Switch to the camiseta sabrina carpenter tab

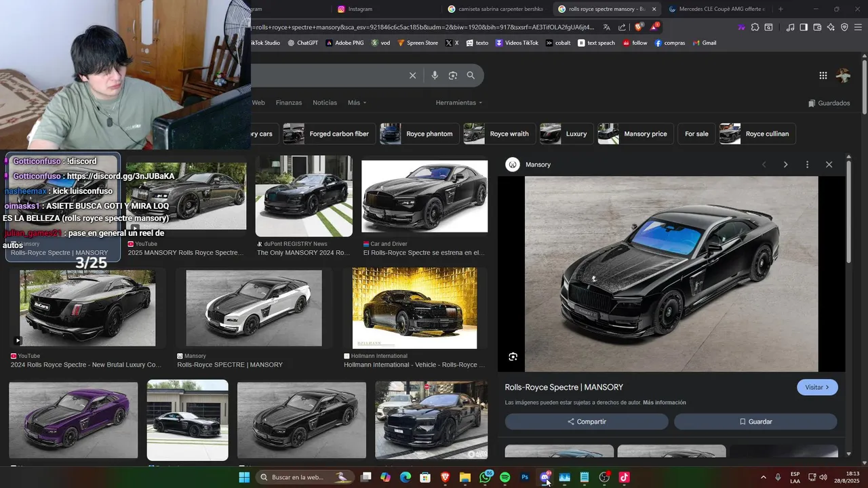pyautogui.click(x=495, y=9)
